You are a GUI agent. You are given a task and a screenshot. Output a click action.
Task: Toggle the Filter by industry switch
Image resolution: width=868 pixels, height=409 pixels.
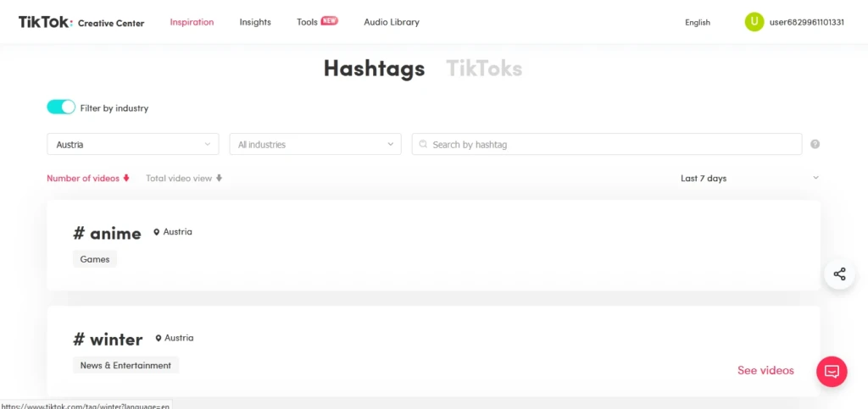point(61,108)
